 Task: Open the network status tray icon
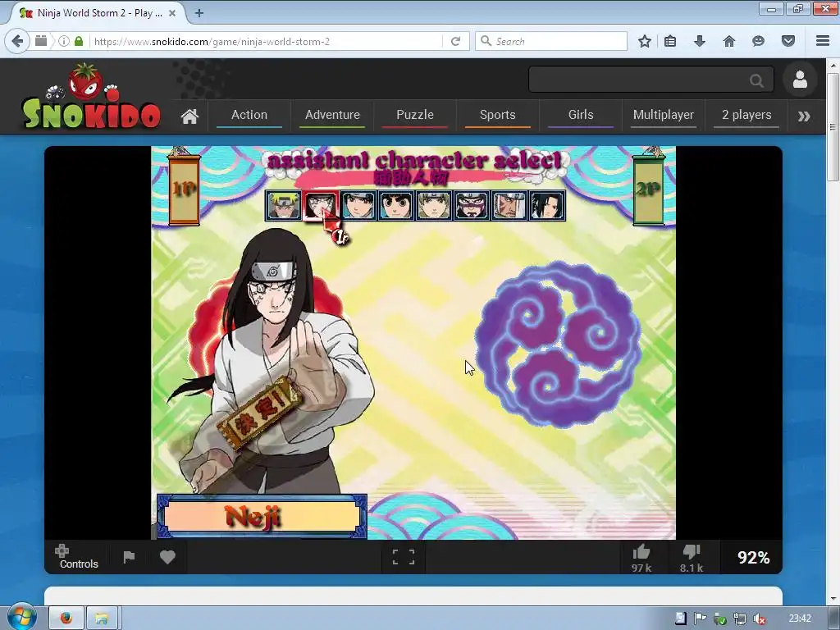tap(740, 619)
